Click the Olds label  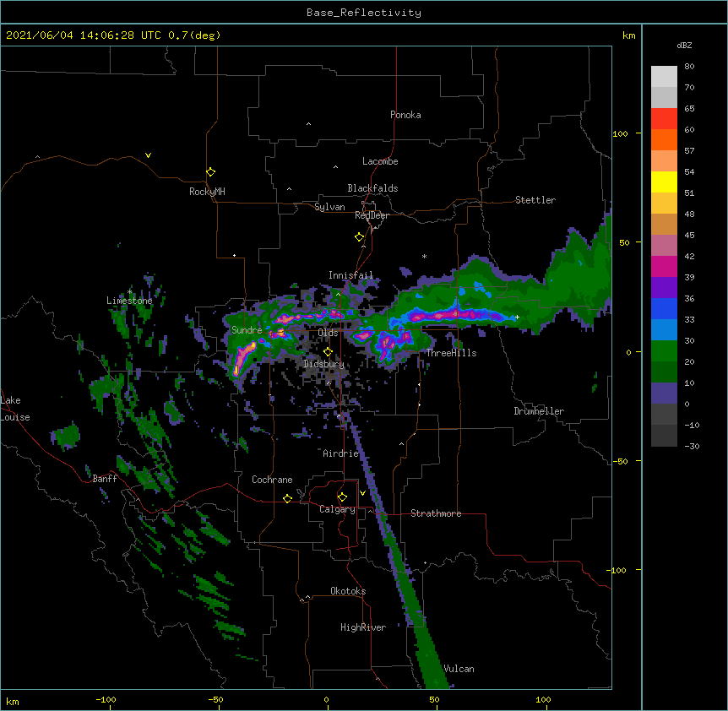coord(328,333)
